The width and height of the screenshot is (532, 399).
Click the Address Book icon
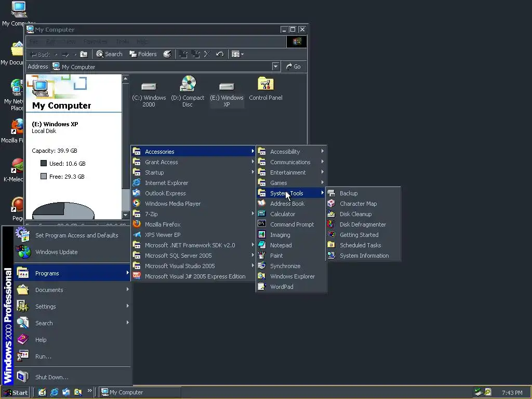pyautogui.click(x=262, y=203)
